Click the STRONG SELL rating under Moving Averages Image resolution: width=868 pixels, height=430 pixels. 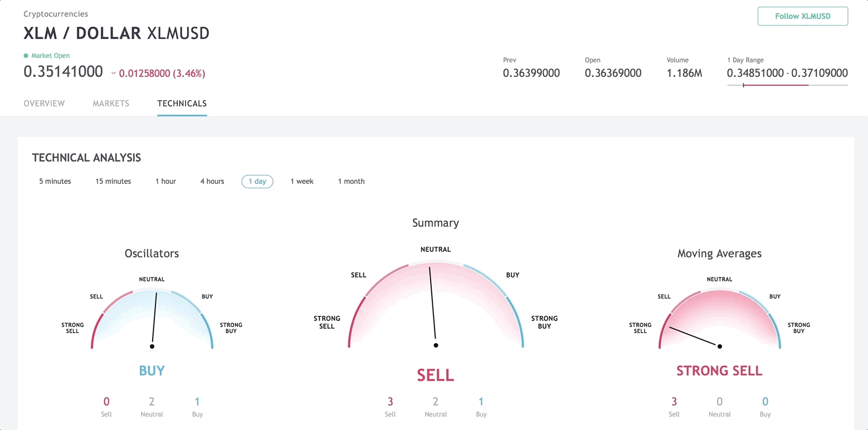point(719,371)
